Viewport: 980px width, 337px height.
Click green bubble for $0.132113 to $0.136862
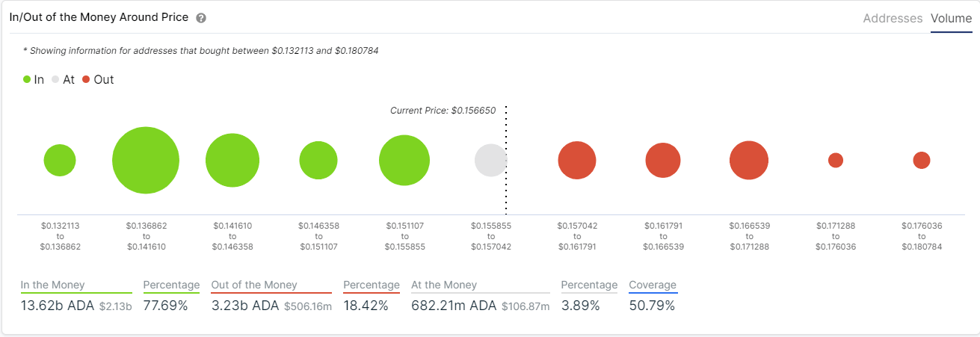60,161
